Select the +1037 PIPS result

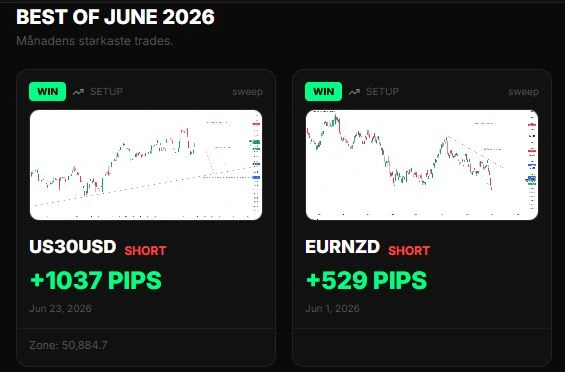pyautogui.click(x=96, y=280)
